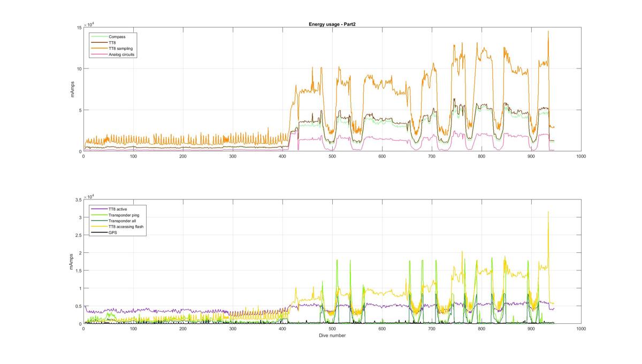Click the "500" x-axis tick under the lower chart
This screenshot has height=364, width=642.
(332, 329)
